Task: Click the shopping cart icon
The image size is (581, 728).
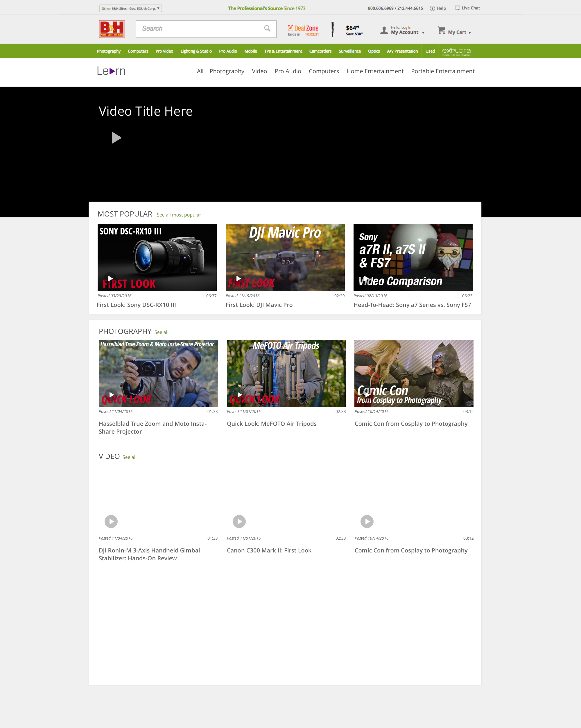Action: pyautogui.click(x=441, y=31)
